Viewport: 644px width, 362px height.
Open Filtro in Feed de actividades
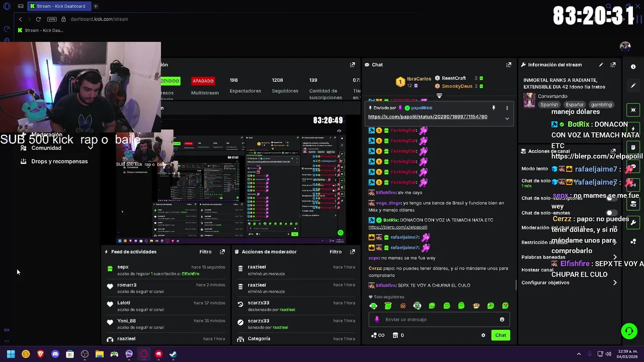pyautogui.click(x=205, y=252)
